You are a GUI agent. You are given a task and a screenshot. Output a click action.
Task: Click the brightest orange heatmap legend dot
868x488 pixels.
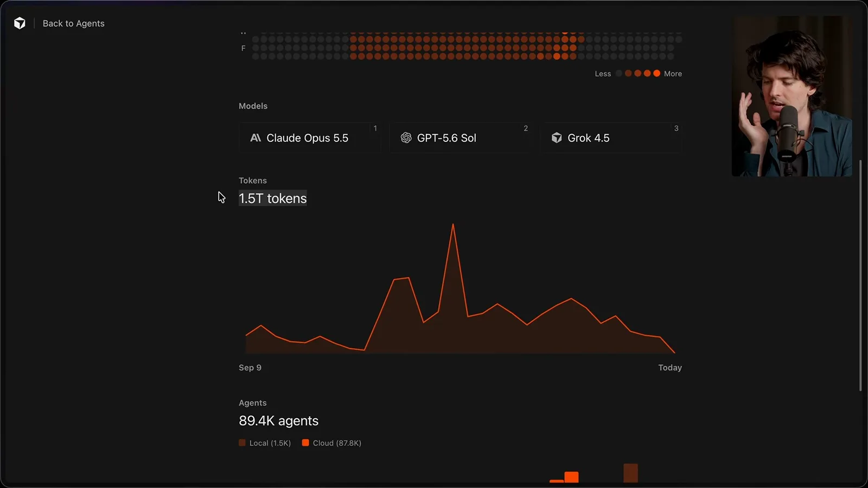tap(656, 73)
